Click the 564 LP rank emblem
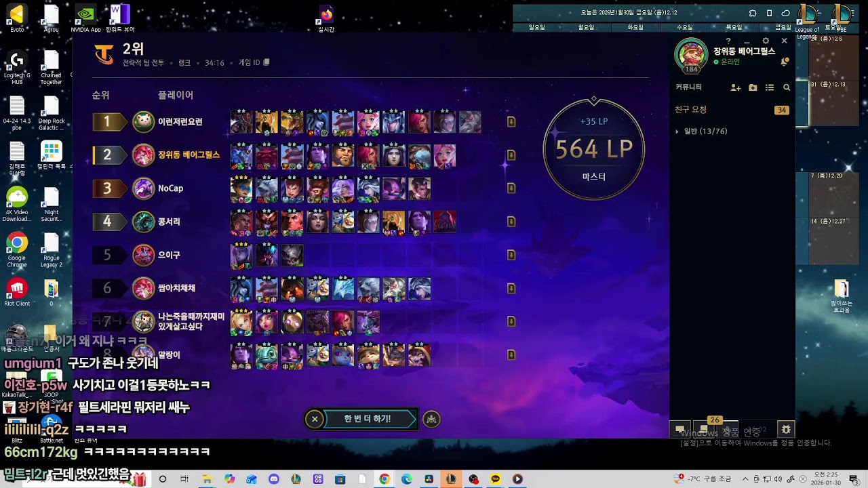This screenshot has height=488, width=868. click(x=594, y=149)
